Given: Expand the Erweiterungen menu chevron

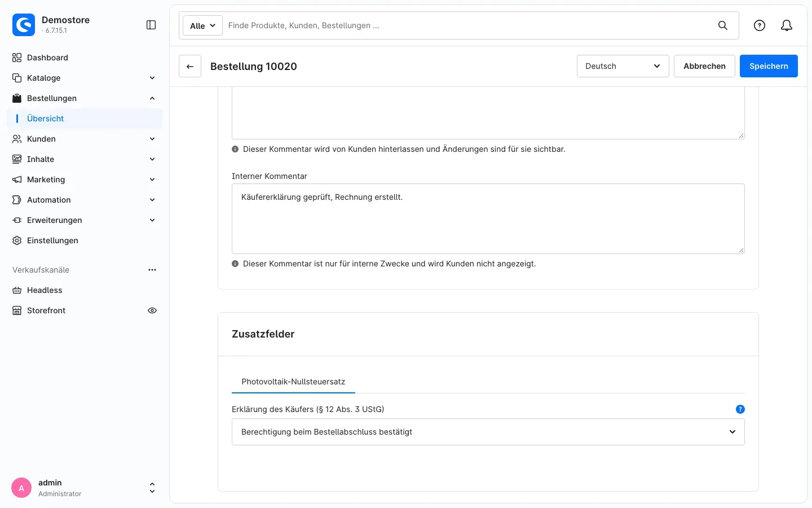Looking at the screenshot, I should point(152,220).
